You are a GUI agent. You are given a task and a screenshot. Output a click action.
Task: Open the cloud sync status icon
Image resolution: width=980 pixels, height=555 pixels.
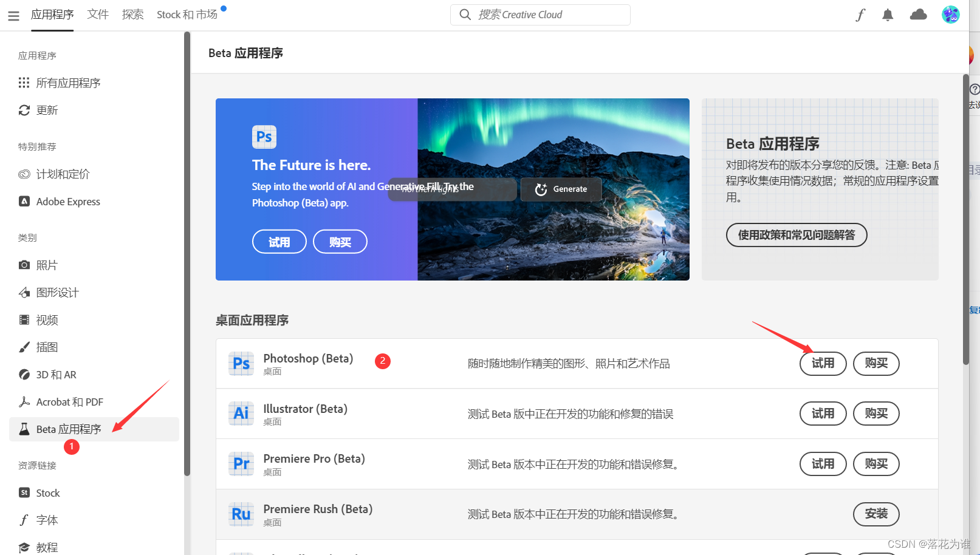[918, 15]
